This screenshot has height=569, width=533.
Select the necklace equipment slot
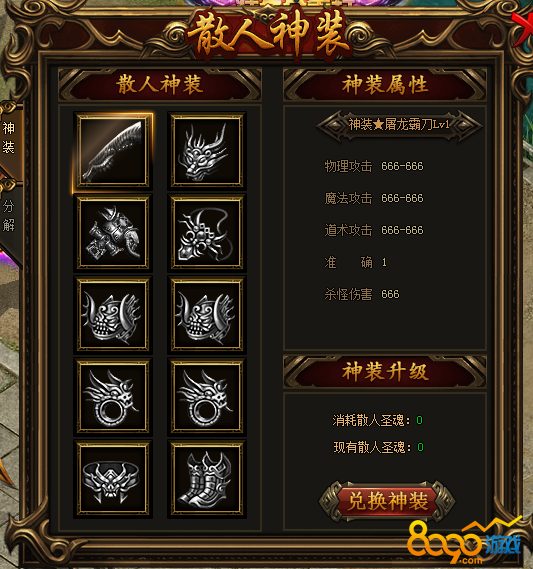207,233
